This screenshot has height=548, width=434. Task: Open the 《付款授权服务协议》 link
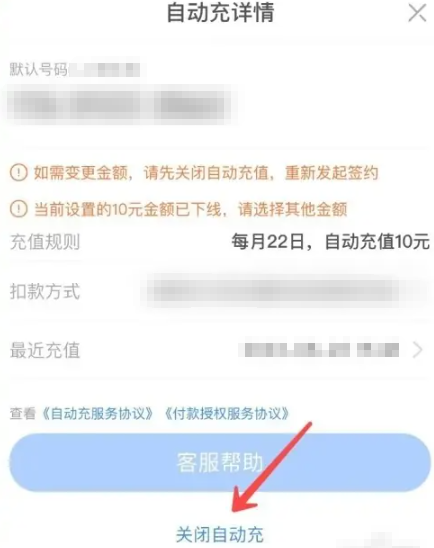tap(227, 414)
